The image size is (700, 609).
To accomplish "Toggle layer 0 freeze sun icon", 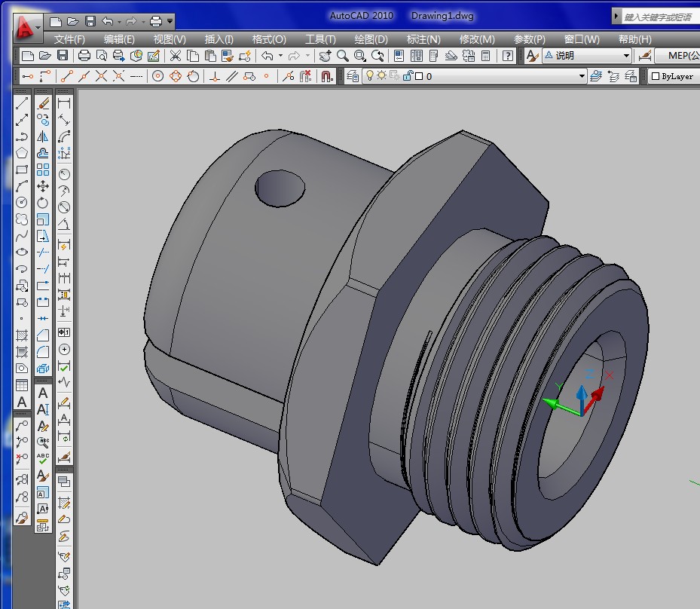I will (x=381, y=76).
